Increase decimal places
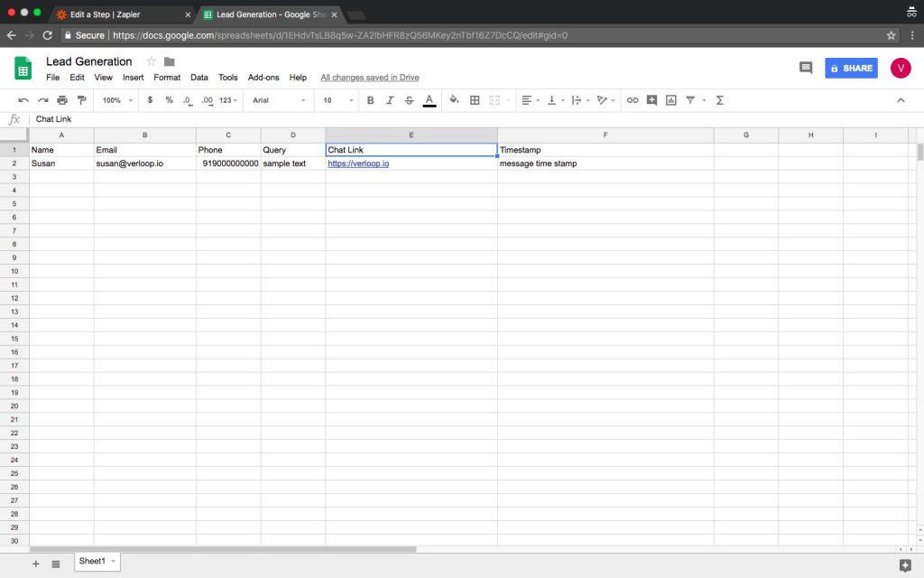 pyautogui.click(x=207, y=100)
